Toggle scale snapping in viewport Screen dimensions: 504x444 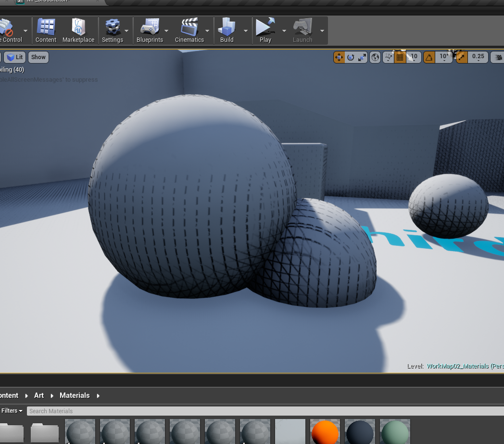[462, 57]
